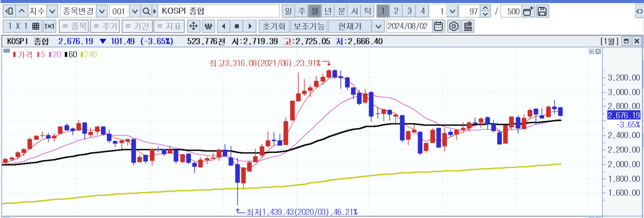Click the step backward playback arrow

click(224, 26)
